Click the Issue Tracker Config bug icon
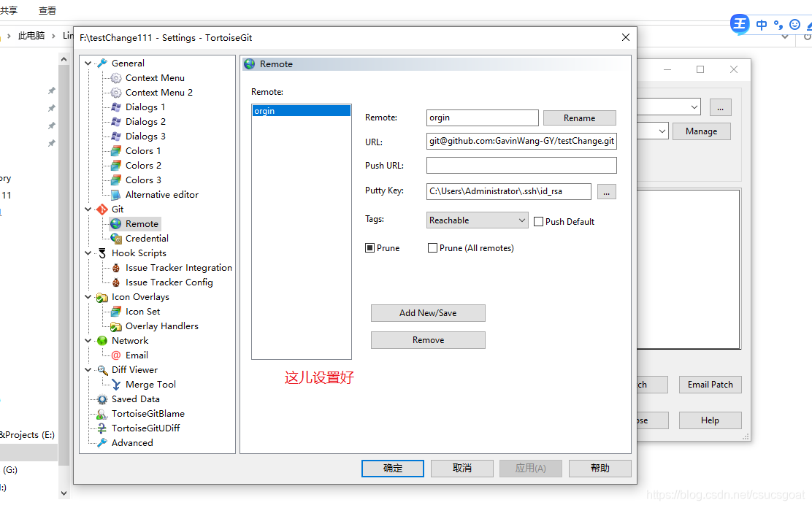Viewport: 812px width, 508px height. [x=116, y=282]
